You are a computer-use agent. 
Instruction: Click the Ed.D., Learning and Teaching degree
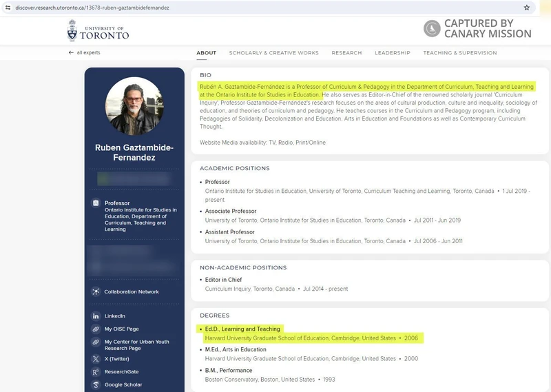coord(242,329)
